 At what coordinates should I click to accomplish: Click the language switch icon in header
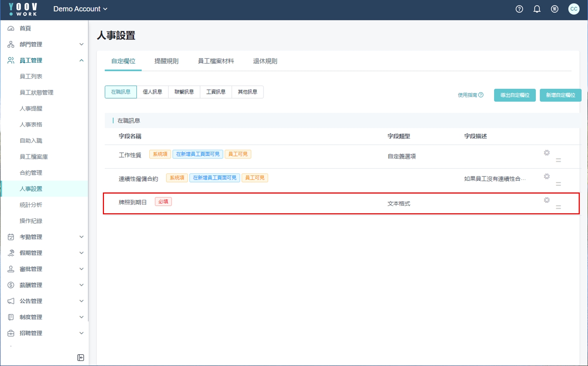click(555, 9)
